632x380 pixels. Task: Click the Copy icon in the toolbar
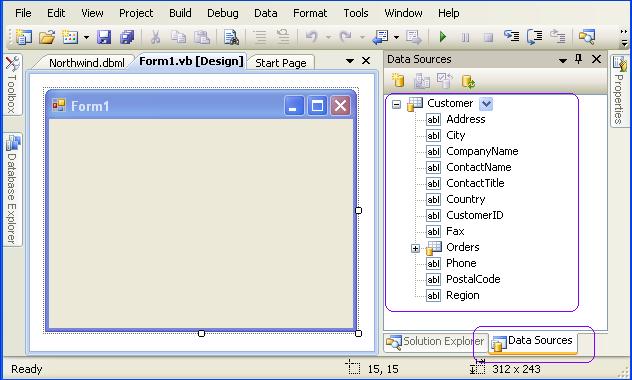point(178,37)
